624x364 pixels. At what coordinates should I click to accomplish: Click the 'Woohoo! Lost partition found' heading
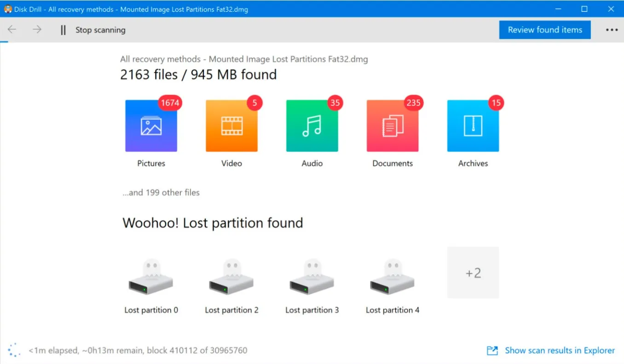(213, 223)
